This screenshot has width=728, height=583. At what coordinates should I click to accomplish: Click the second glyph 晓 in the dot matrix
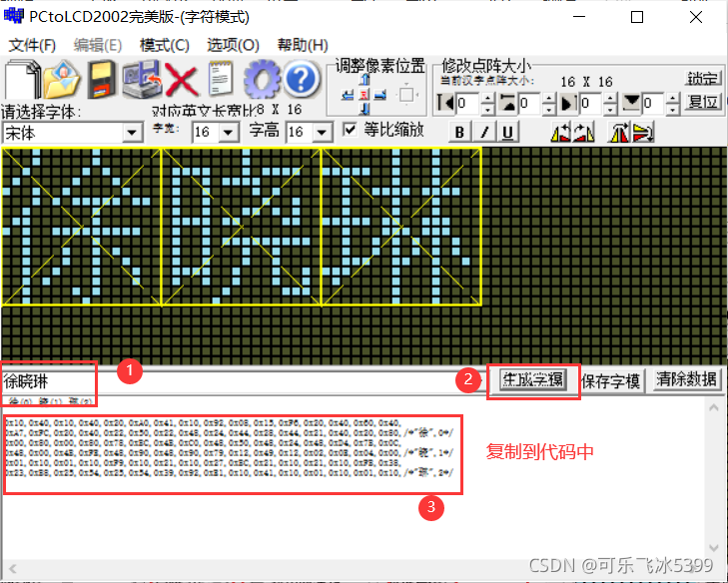click(x=241, y=227)
